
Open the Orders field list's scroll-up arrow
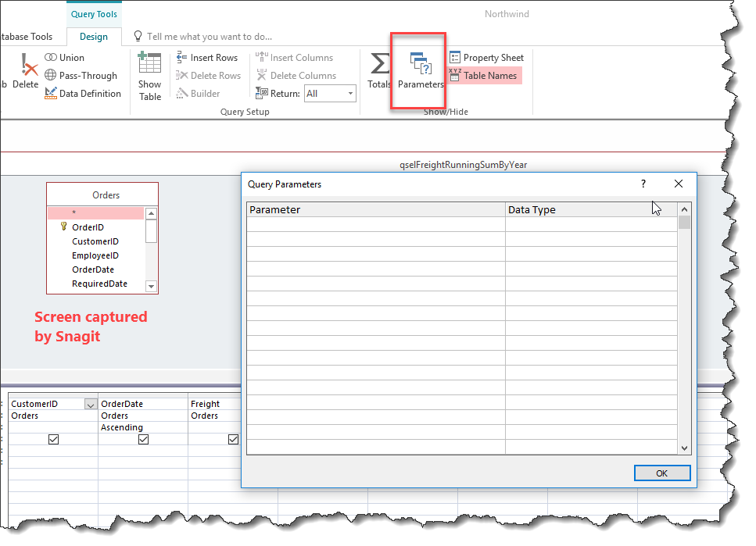tap(152, 213)
